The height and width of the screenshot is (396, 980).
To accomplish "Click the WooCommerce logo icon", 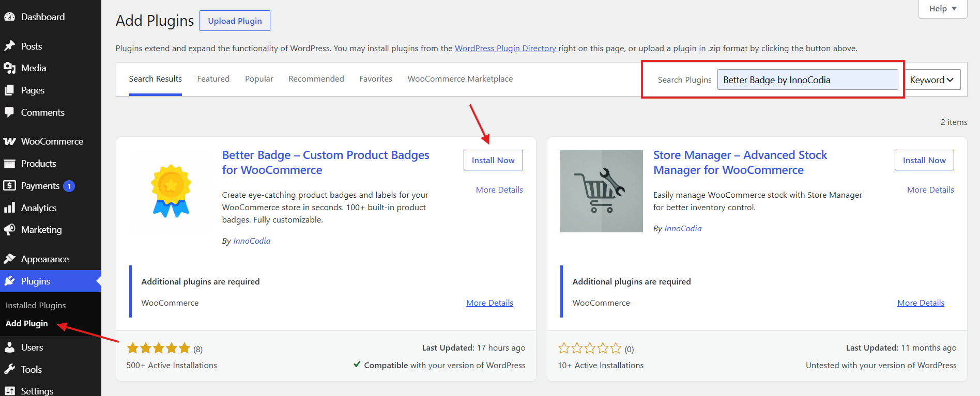I will pyautogui.click(x=9, y=141).
